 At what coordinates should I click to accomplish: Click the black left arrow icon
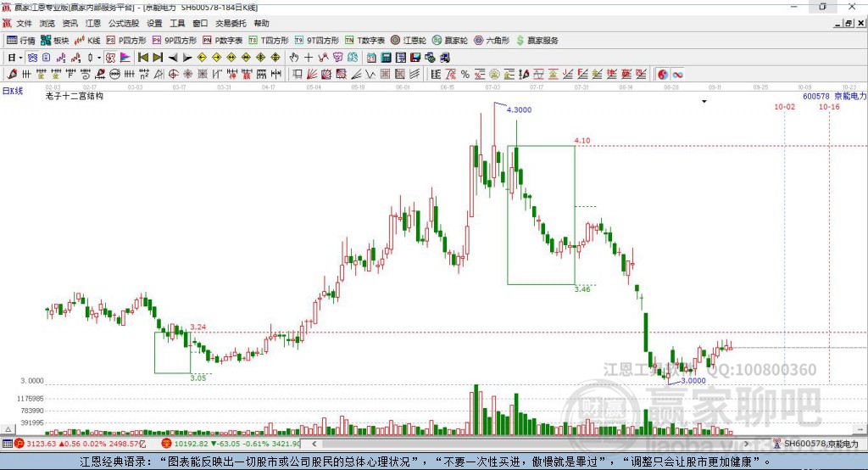173,58
